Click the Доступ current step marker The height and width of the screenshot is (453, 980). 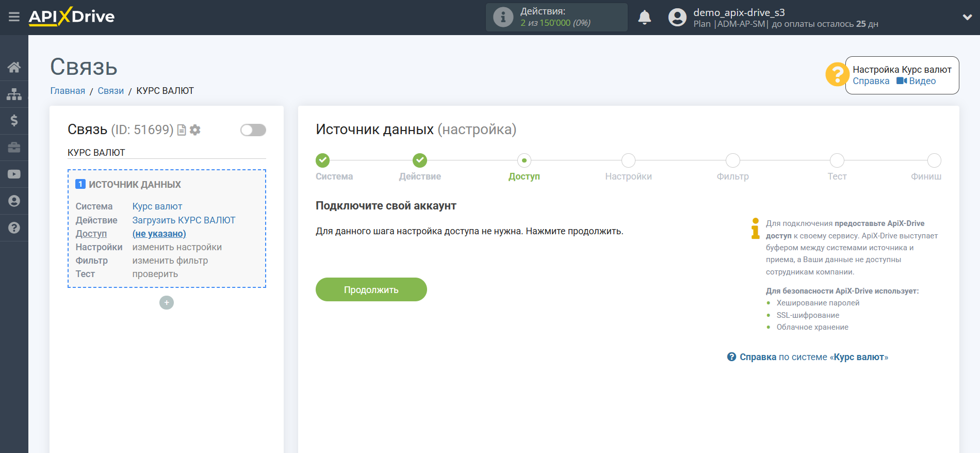(524, 160)
